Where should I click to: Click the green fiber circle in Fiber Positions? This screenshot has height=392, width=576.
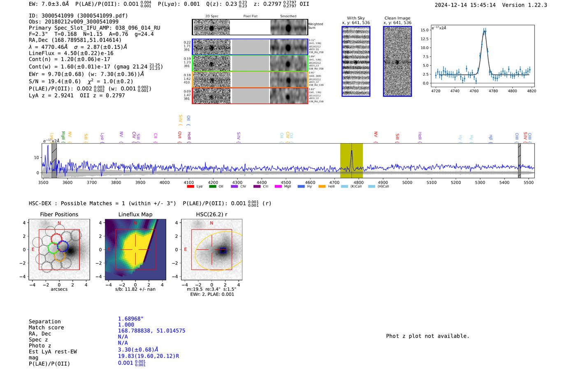pyautogui.click(x=53, y=248)
